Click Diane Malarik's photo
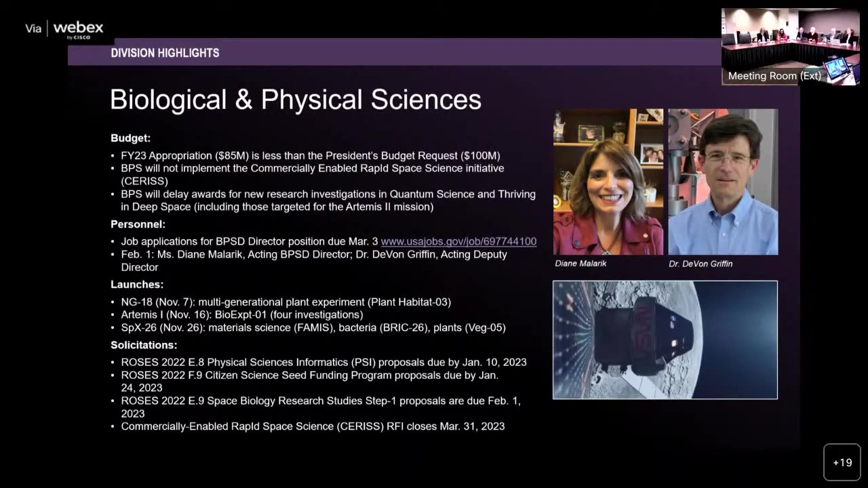The width and height of the screenshot is (868, 488). [608, 182]
